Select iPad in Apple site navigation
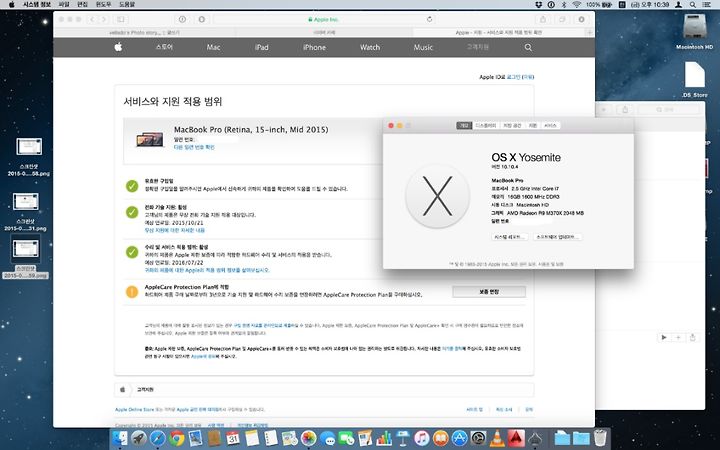 [261, 47]
